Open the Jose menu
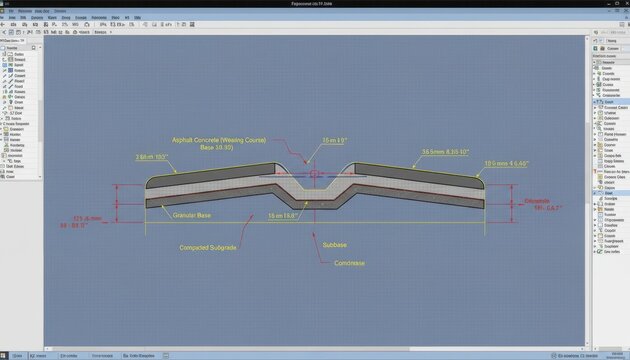This screenshot has width=630, height=360. [12, 18]
